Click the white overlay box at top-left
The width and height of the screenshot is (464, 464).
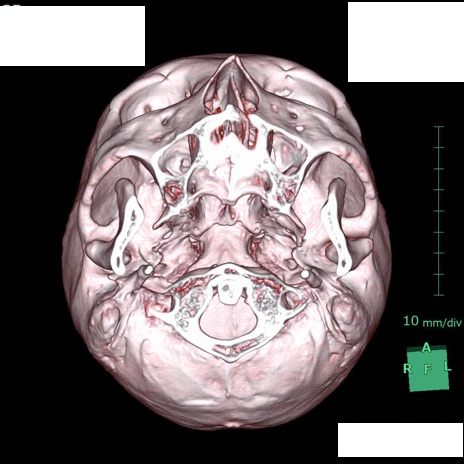pos(72,36)
